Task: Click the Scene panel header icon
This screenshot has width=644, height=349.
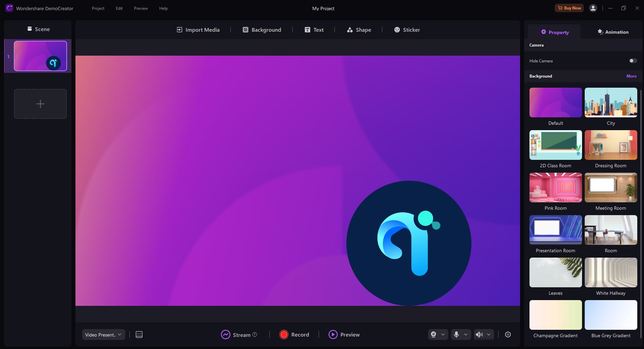Action: coord(30,29)
